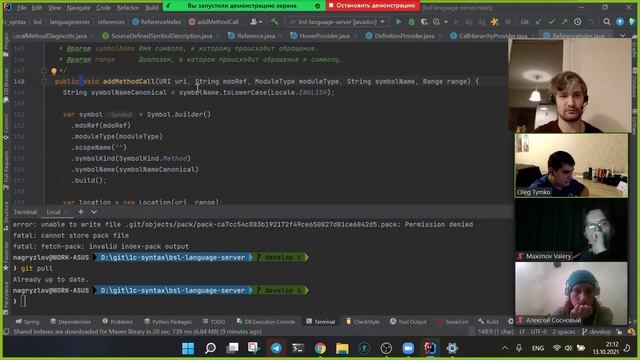Click the IDE update arrow icon
This screenshot has width=640, height=360.
[x=620, y=22]
